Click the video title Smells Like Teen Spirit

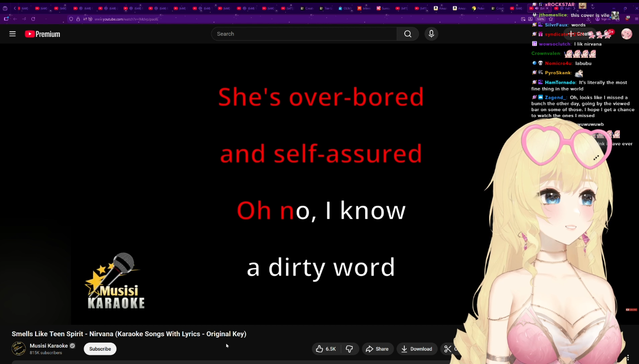coord(129,334)
